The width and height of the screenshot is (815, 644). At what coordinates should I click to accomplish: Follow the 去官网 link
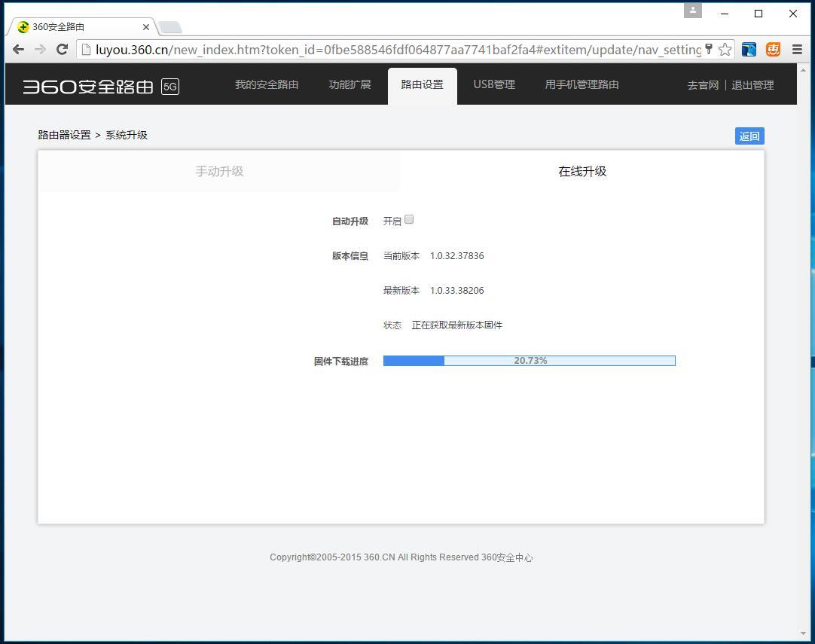point(702,85)
